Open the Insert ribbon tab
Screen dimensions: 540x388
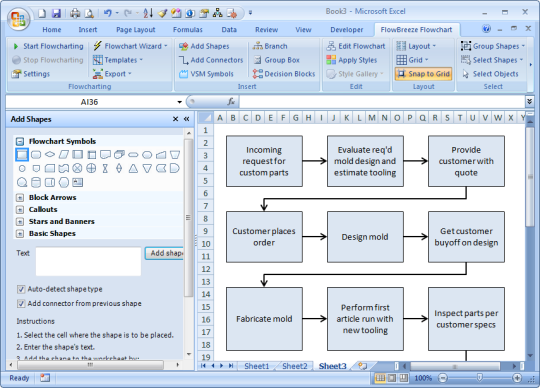[x=88, y=30]
